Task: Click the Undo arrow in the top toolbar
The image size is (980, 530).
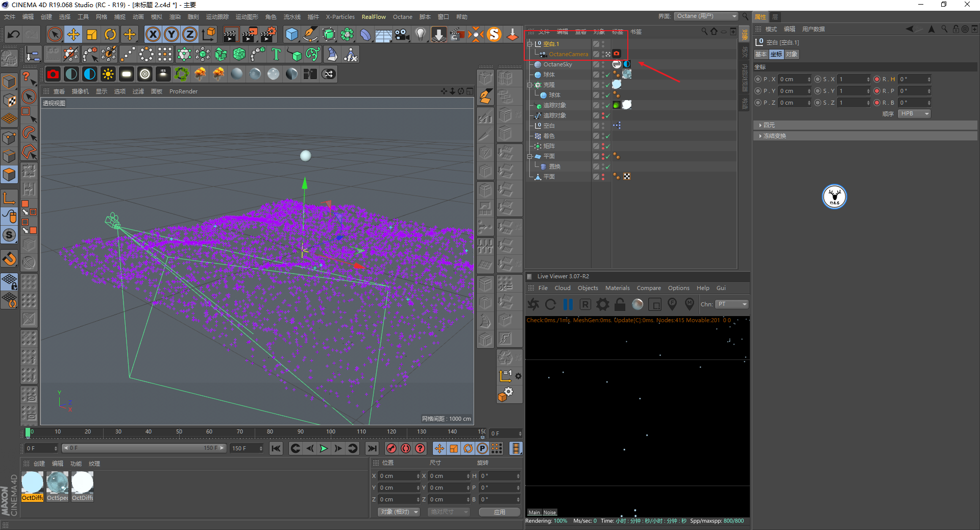Action: [14, 35]
